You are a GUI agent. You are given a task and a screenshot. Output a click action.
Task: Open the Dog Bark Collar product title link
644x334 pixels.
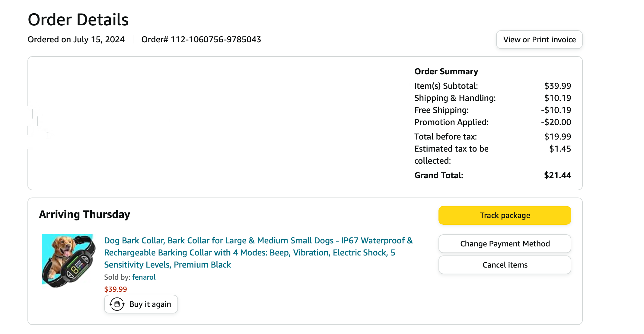[258, 252]
